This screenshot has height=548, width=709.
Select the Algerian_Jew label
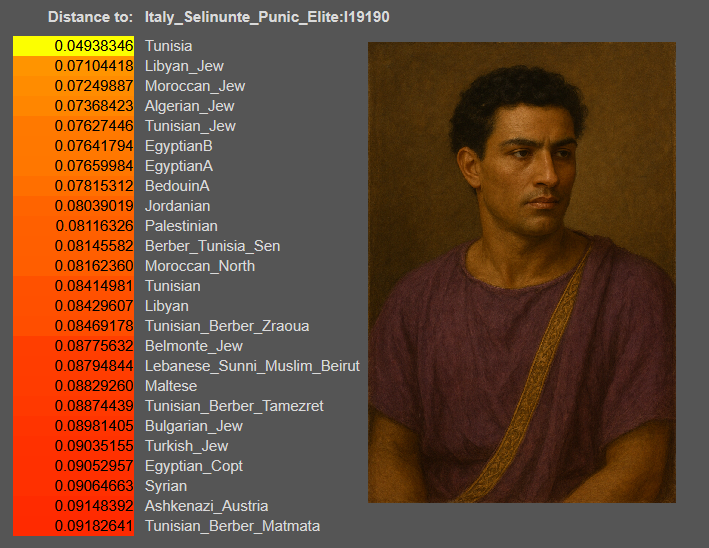pyautogui.click(x=189, y=106)
